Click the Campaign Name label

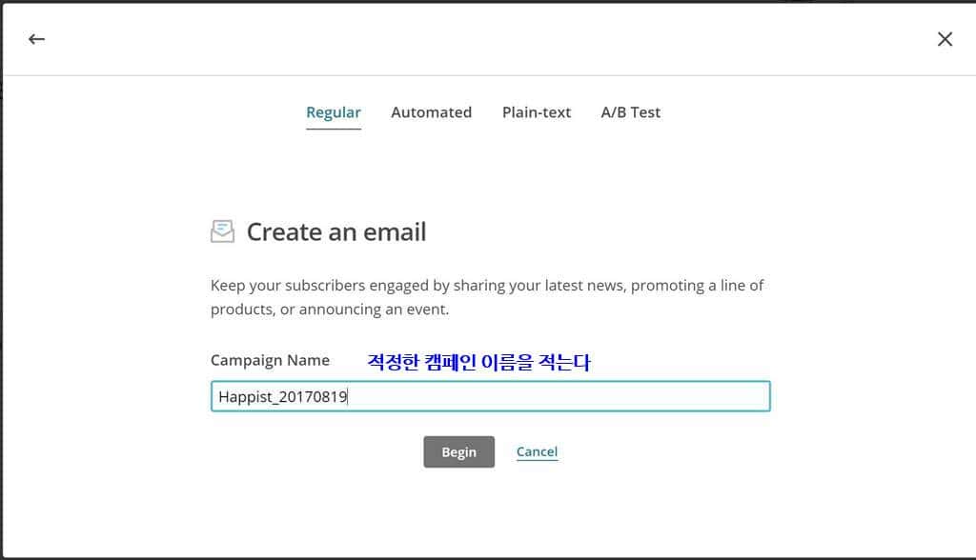(x=270, y=360)
